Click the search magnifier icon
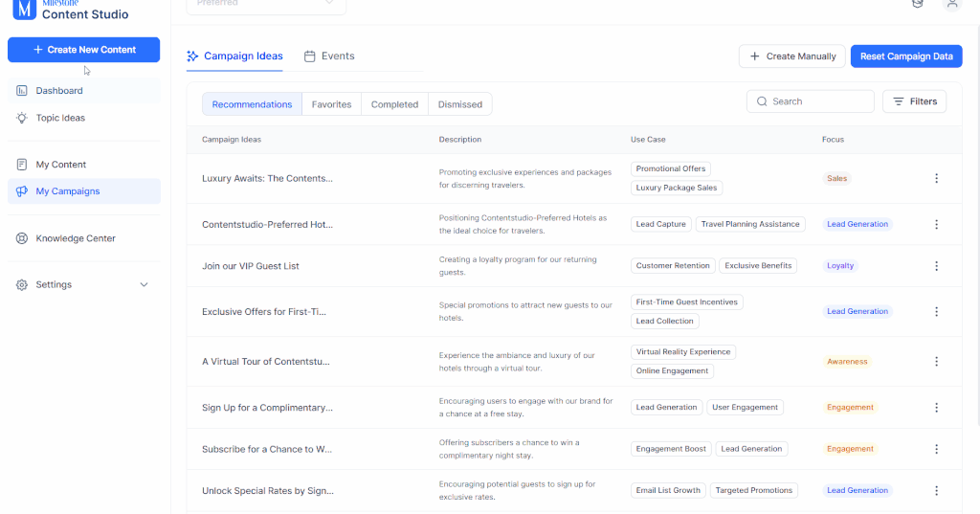980x514 pixels. (762, 101)
